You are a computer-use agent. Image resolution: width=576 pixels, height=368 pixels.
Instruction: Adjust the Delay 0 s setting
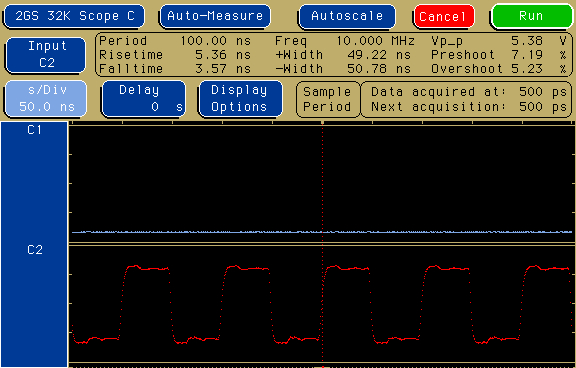143,98
